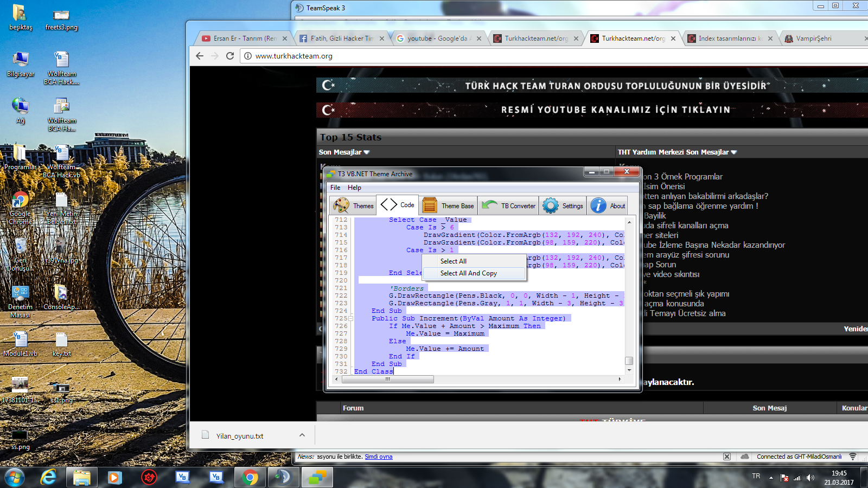Click TeamSpeak connection quality icon
868x488 pixels.
pos(853,457)
